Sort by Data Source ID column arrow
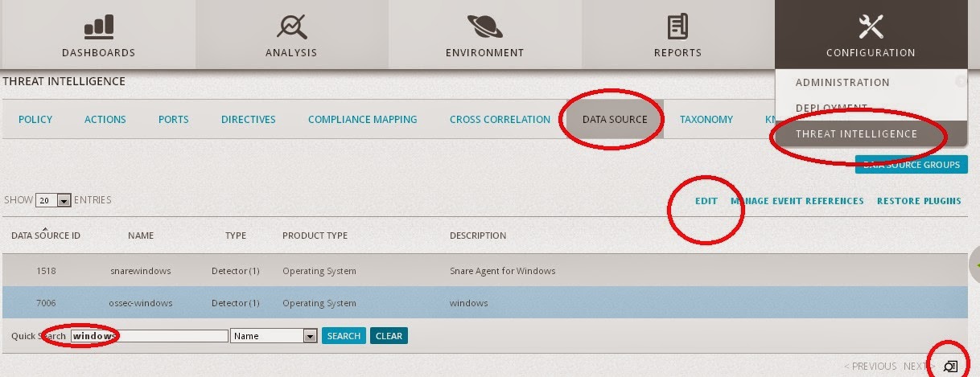 coord(46,228)
